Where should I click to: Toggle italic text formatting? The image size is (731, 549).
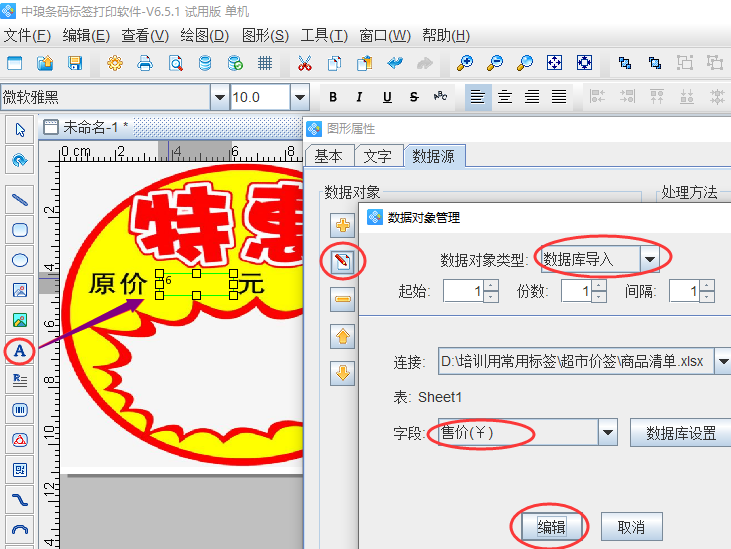click(x=360, y=98)
